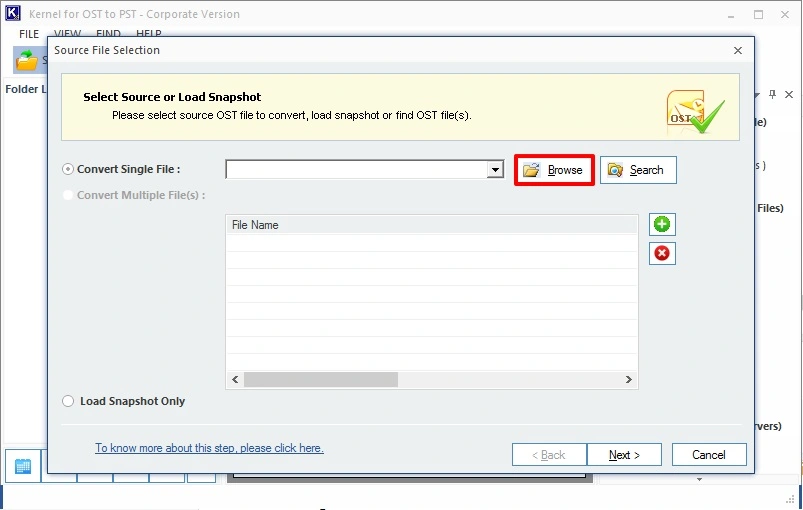Click the red remove file icon
Viewport: 803px width, 510px height.
(662, 253)
